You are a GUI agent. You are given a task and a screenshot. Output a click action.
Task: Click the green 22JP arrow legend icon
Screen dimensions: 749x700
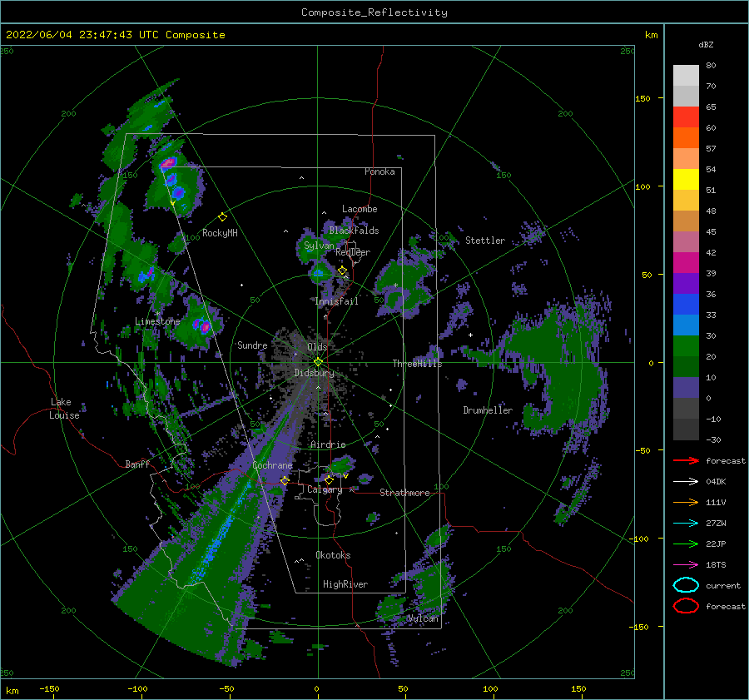686,544
